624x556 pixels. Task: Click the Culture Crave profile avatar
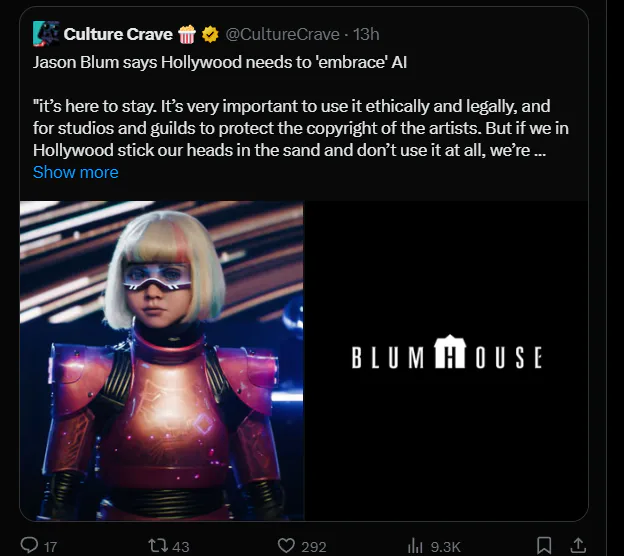tap(45, 34)
